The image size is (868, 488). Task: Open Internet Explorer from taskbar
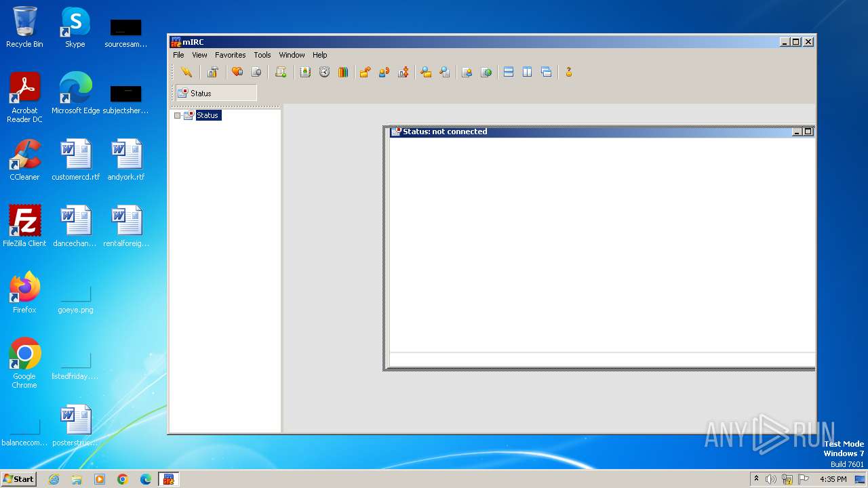click(54, 479)
